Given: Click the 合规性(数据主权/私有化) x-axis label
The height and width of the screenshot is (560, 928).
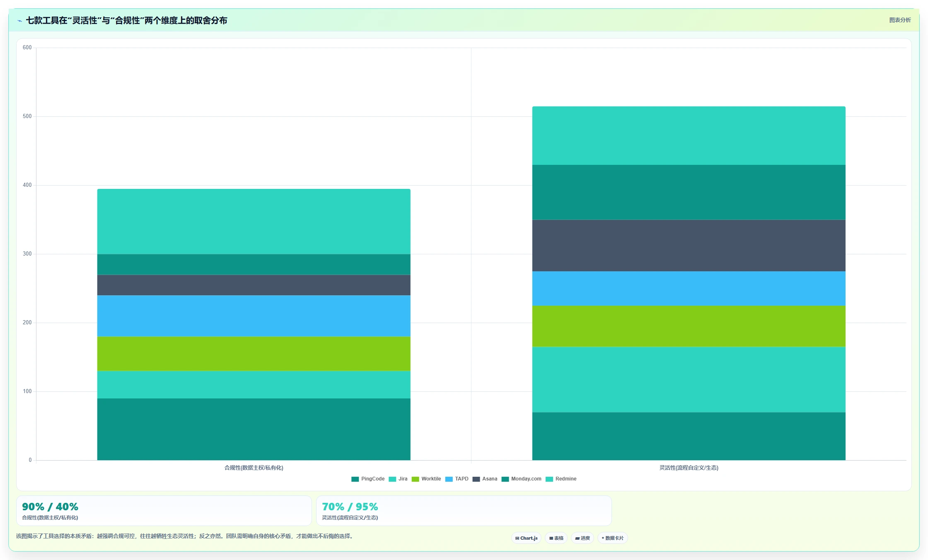Looking at the screenshot, I should coord(254,468).
